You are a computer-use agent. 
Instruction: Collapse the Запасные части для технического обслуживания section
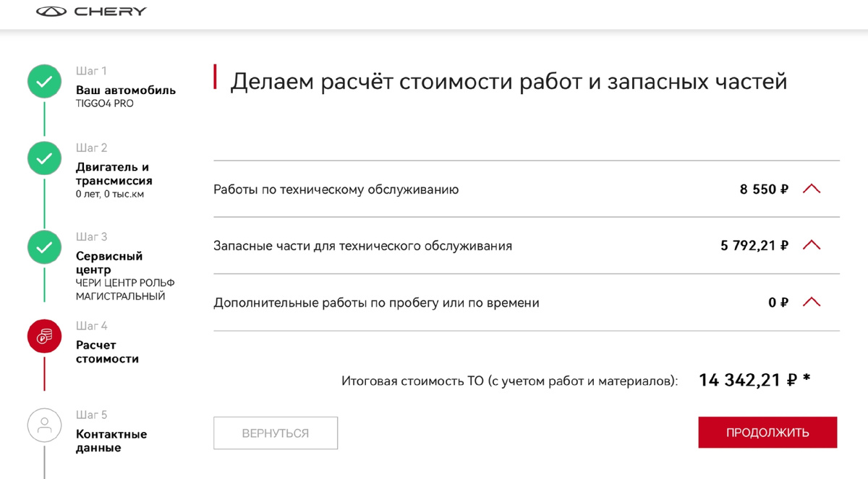point(812,245)
